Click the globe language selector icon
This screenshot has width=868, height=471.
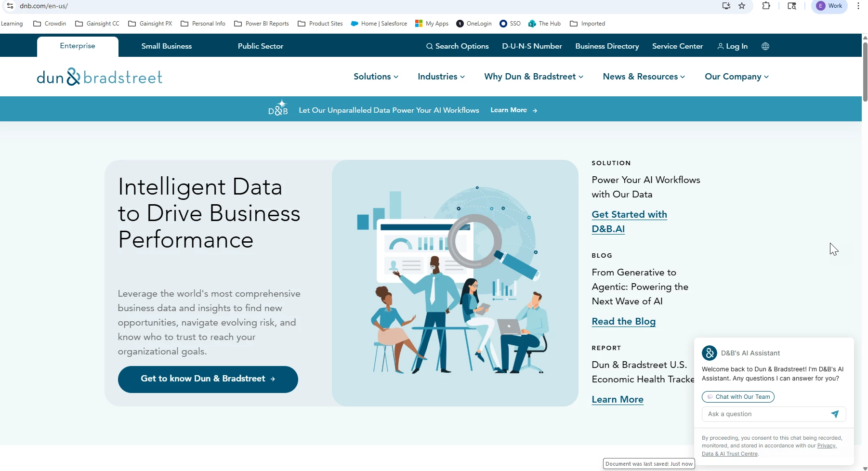pyautogui.click(x=765, y=46)
